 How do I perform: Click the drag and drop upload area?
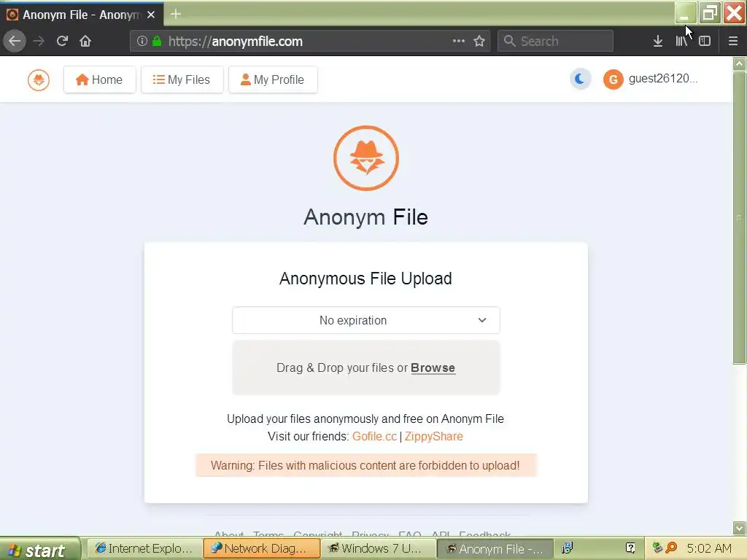[x=366, y=367]
